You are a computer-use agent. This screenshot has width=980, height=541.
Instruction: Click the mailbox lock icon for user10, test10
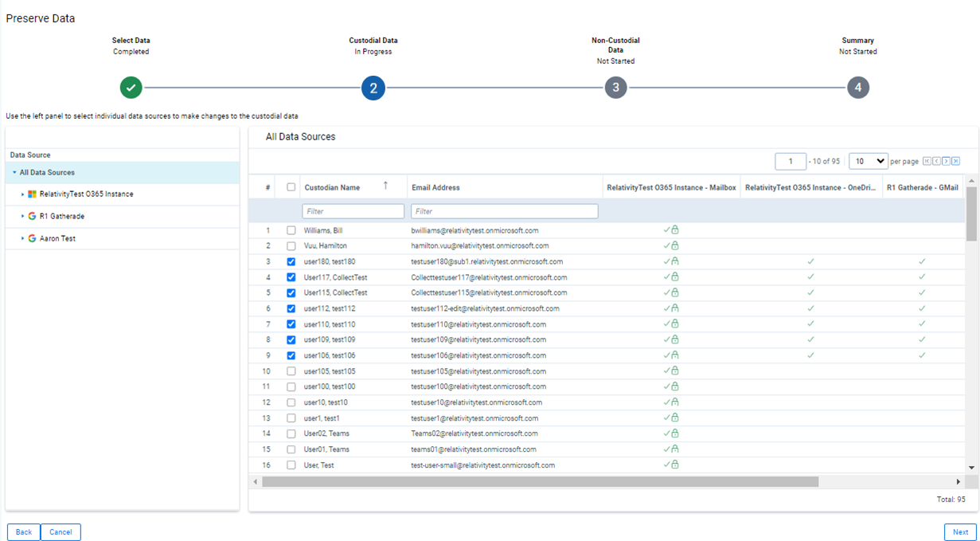[675, 402]
